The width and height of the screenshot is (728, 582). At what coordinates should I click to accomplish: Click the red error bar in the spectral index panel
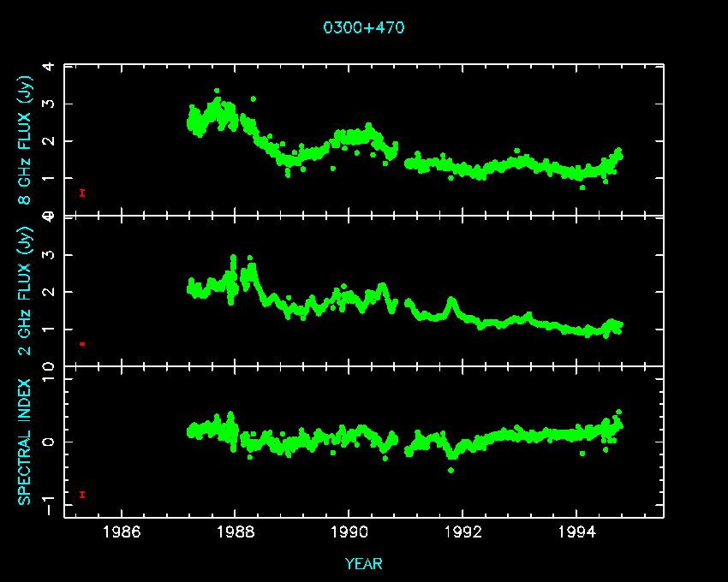click(82, 494)
